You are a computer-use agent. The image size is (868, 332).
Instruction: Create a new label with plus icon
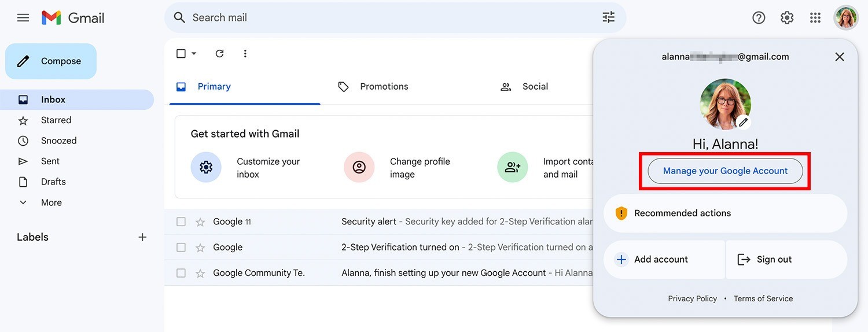point(142,237)
